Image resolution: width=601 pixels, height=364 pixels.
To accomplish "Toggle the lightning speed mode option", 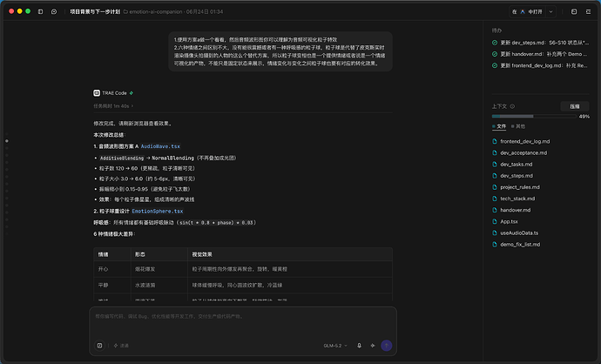I will 121,346.
